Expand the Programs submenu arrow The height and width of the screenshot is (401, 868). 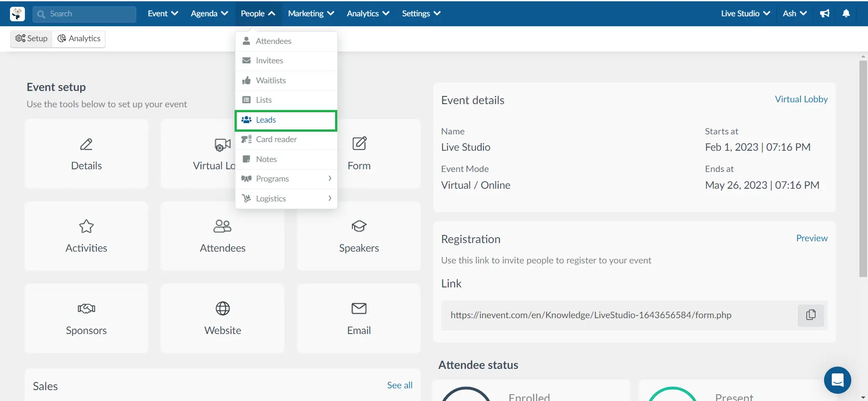pyautogui.click(x=330, y=178)
